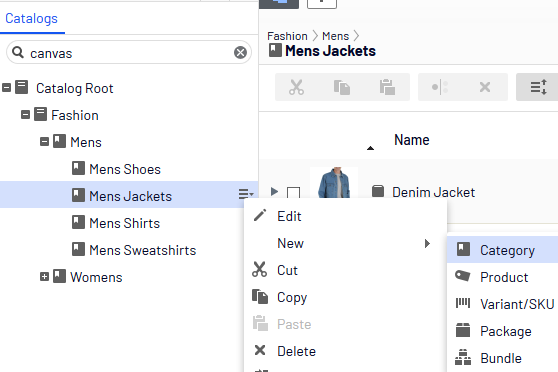
Task: Click the Copy toolbar icon
Action: (x=342, y=87)
